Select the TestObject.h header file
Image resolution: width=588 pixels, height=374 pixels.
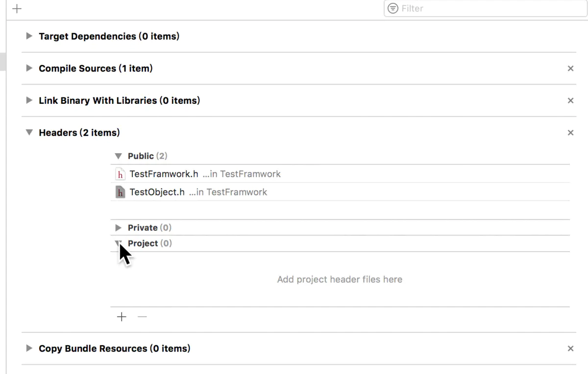pyautogui.click(x=157, y=192)
